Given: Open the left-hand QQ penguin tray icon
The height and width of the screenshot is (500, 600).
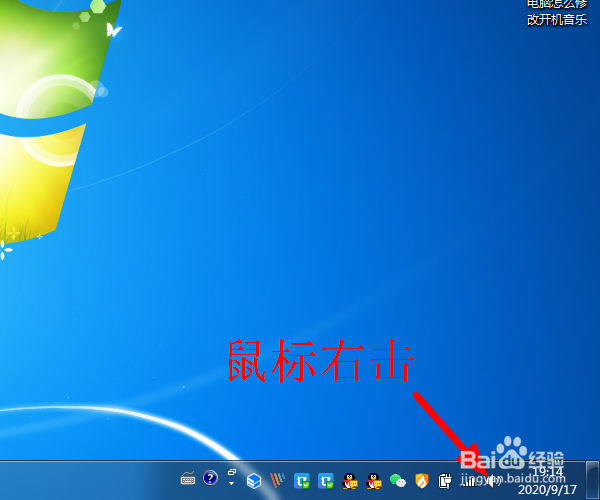Looking at the screenshot, I should coord(350,481).
